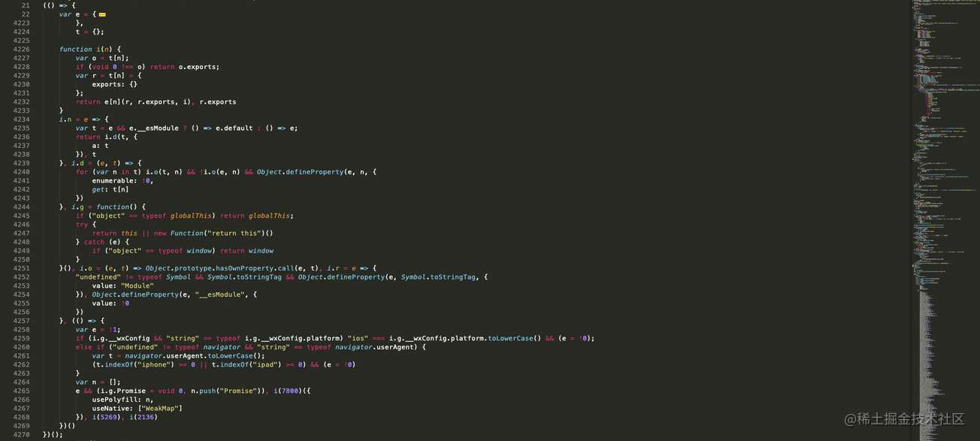Image resolution: width=980 pixels, height=441 pixels.
Task: Click line number 4226 in the gutter
Action: pyautogui.click(x=21, y=50)
